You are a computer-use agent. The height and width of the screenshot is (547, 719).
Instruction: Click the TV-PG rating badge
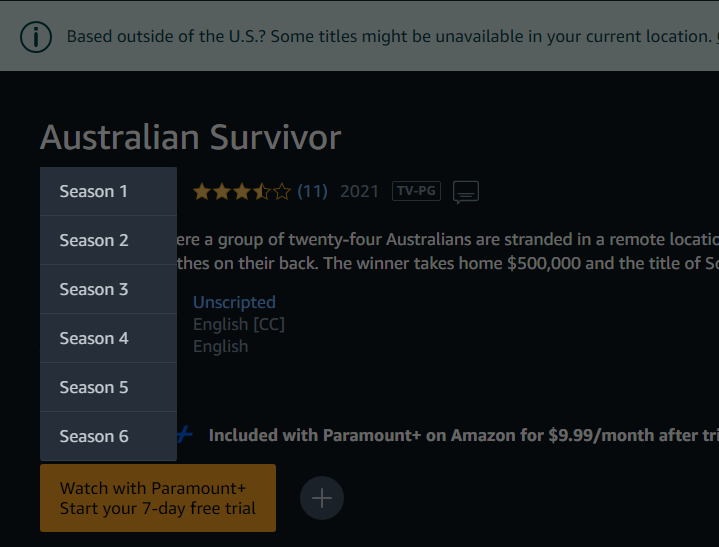click(x=416, y=191)
